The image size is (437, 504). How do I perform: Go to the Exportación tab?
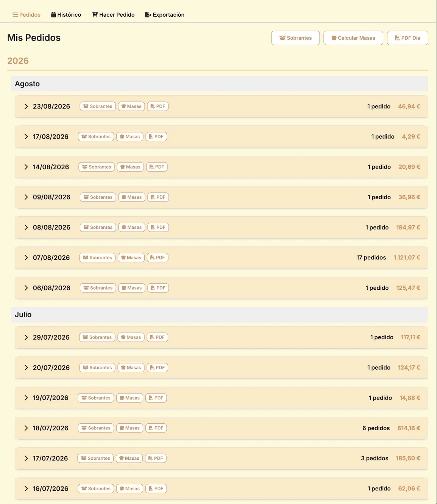(165, 15)
